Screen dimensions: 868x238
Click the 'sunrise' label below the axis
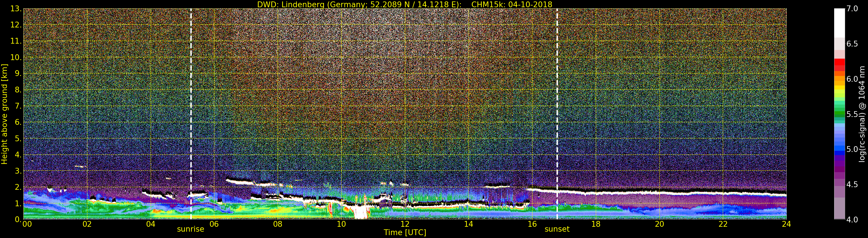[191, 229]
